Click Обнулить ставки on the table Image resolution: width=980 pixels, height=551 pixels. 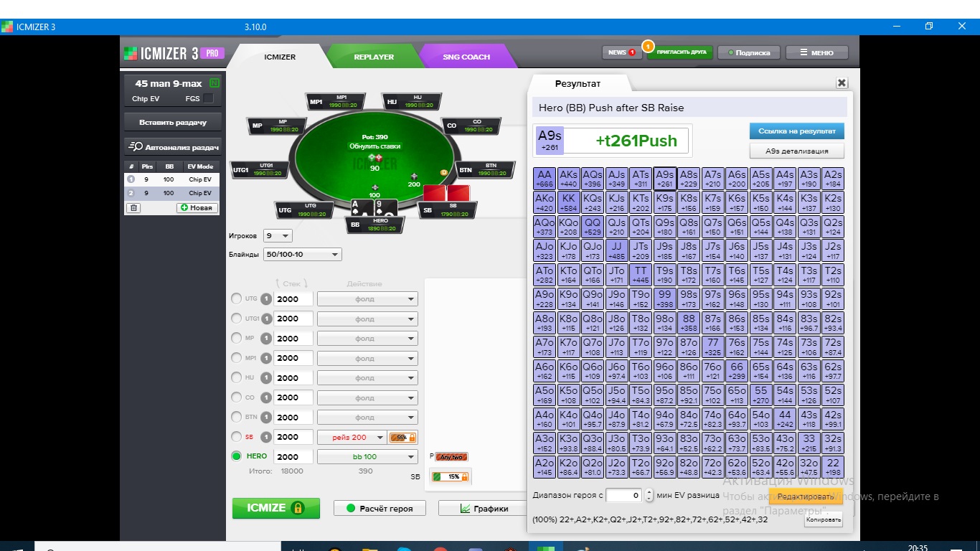pyautogui.click(x=374, y=146)
